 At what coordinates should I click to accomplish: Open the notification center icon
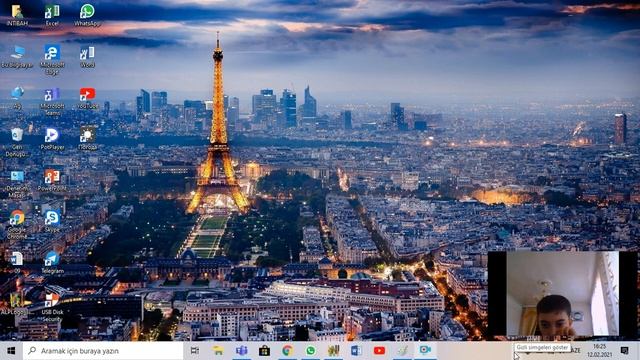click(x=624, y=351)
